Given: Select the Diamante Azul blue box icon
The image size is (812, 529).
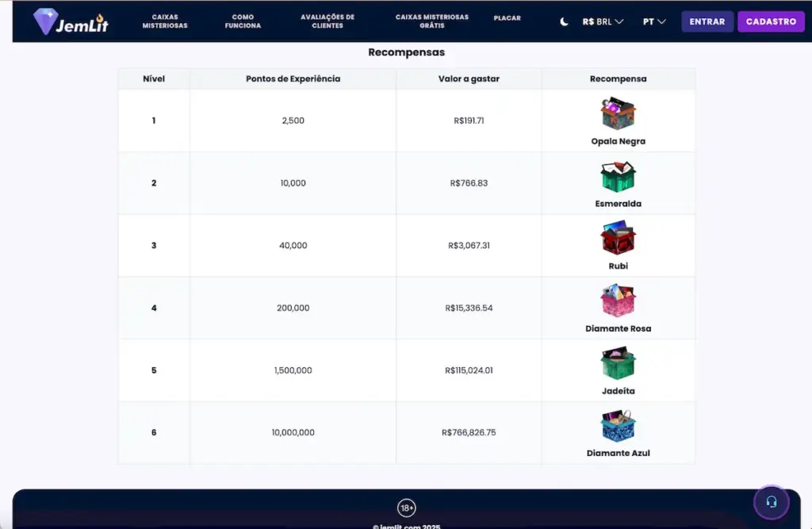Looking at the screenshot, I should (618, 425).
